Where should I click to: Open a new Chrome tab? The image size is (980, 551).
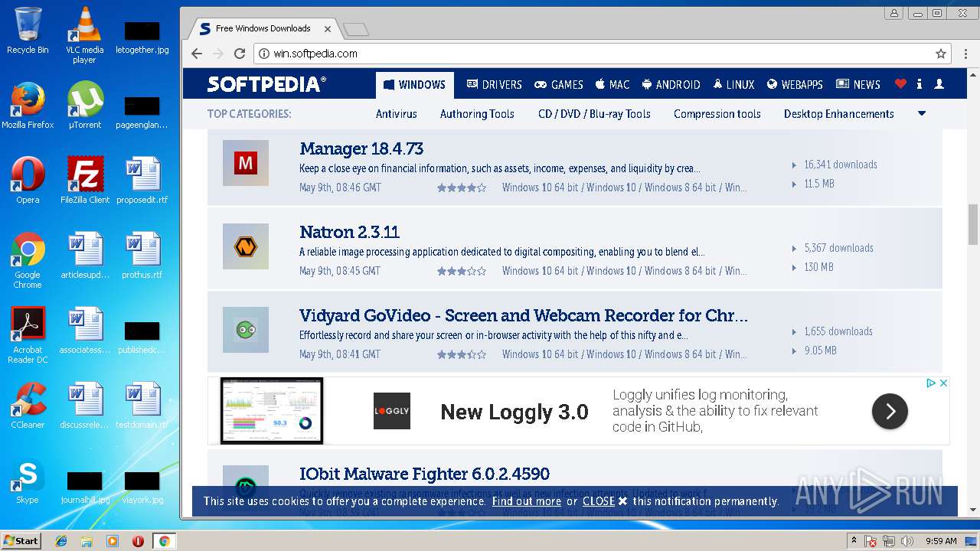click(x=356, y=29)
